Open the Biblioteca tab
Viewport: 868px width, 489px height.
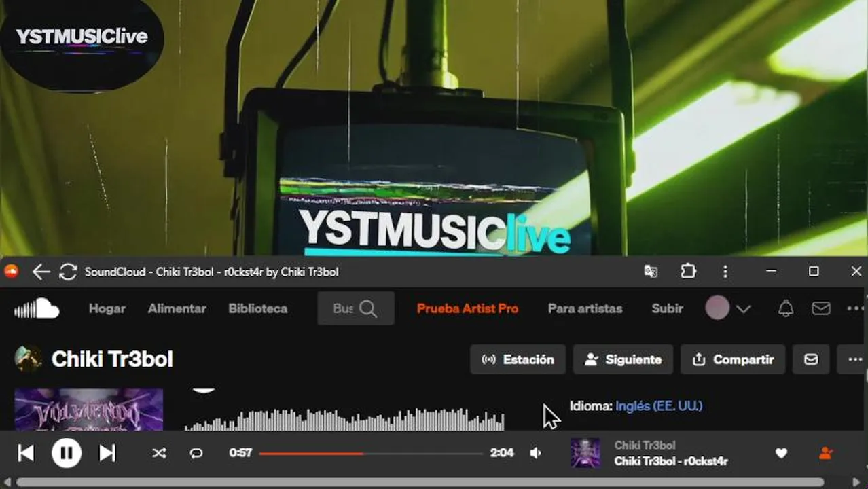tap(258, 308)
